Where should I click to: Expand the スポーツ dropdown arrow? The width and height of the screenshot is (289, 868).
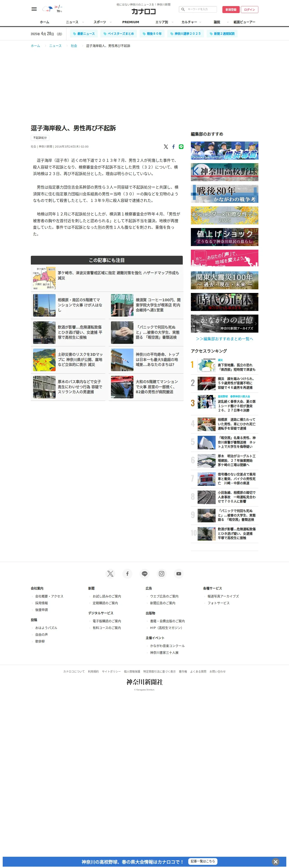pos(111,22)
